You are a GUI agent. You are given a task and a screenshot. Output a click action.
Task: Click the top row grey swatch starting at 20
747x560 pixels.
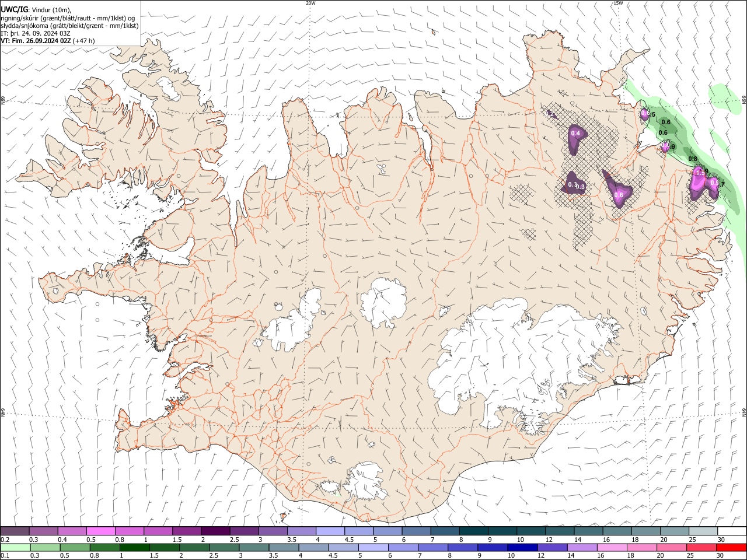click(675, 531)
